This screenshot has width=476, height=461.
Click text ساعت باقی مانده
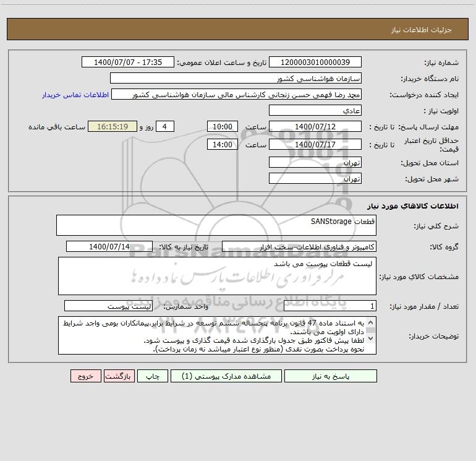click(x=57, y=127)
